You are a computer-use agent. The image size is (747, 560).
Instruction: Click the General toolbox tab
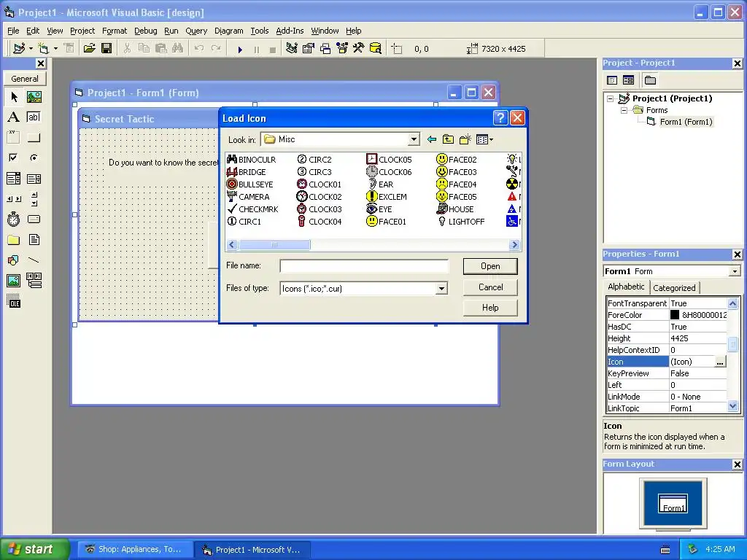coord(25,79)
